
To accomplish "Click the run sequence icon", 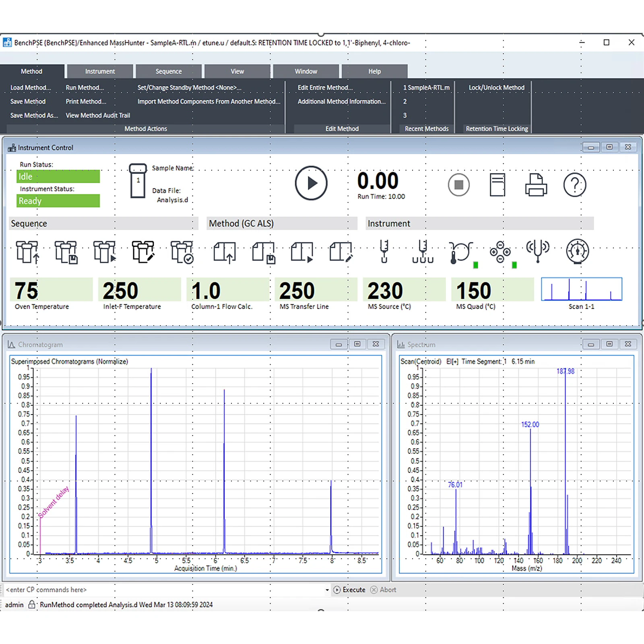I will click(x=105, y=252).
